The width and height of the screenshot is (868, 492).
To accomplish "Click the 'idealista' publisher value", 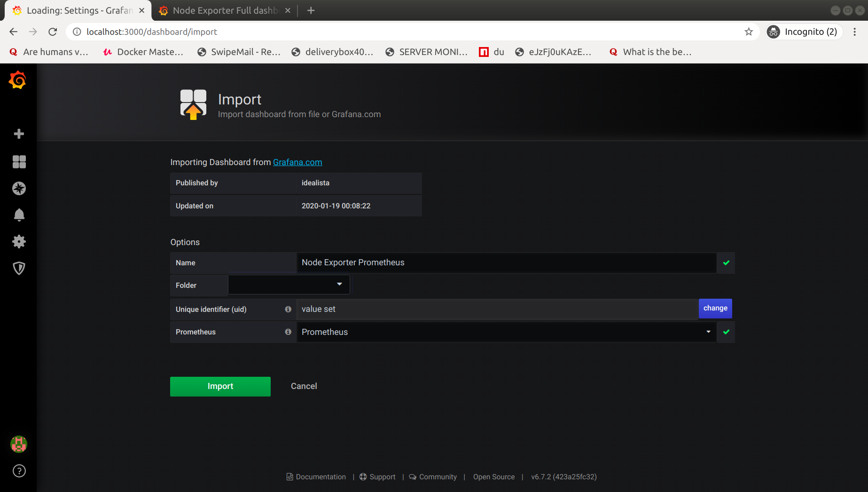I will point(315,183).
